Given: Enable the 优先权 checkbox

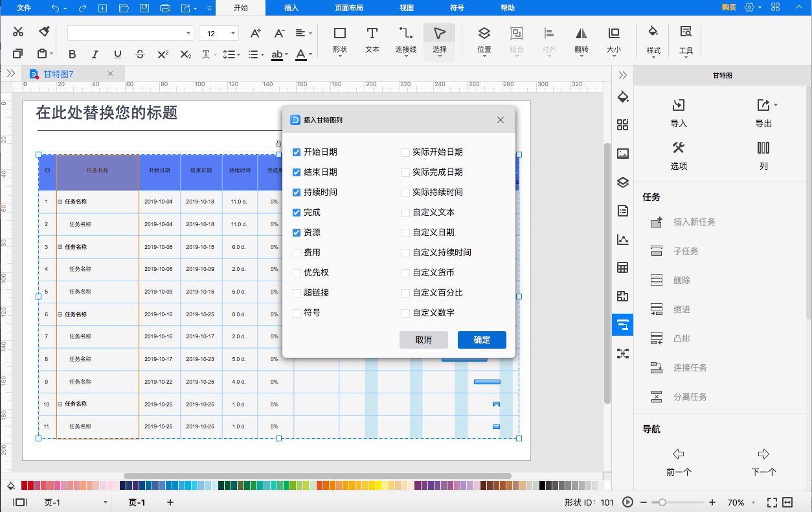Looking at the screenshot, I should point(297,273).
